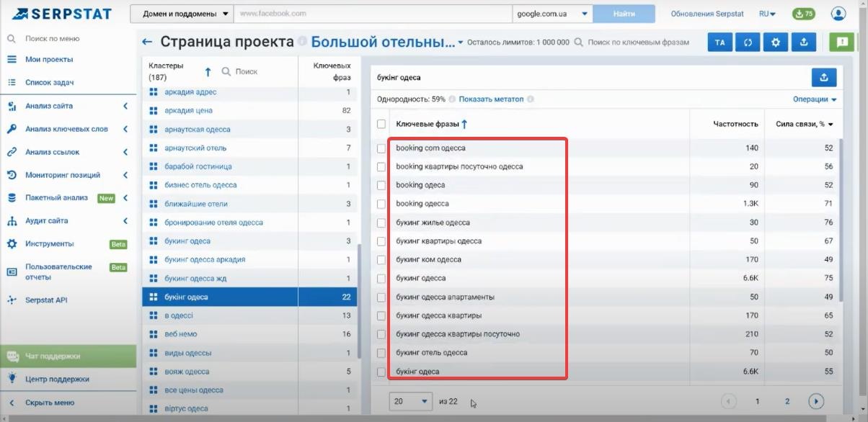The width and height of the screenshot is (868, 422).
Task: Go back with the arrow beside Страница проекта
Action: pos(147,42)
